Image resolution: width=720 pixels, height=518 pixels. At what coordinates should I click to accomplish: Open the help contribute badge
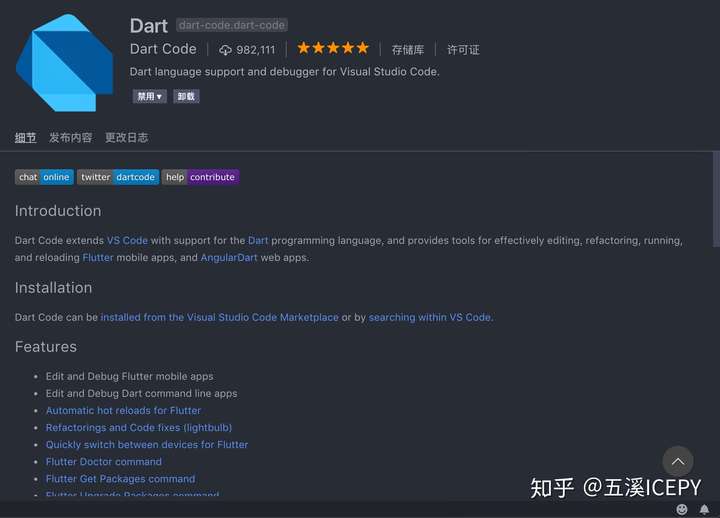click(200, 177)
